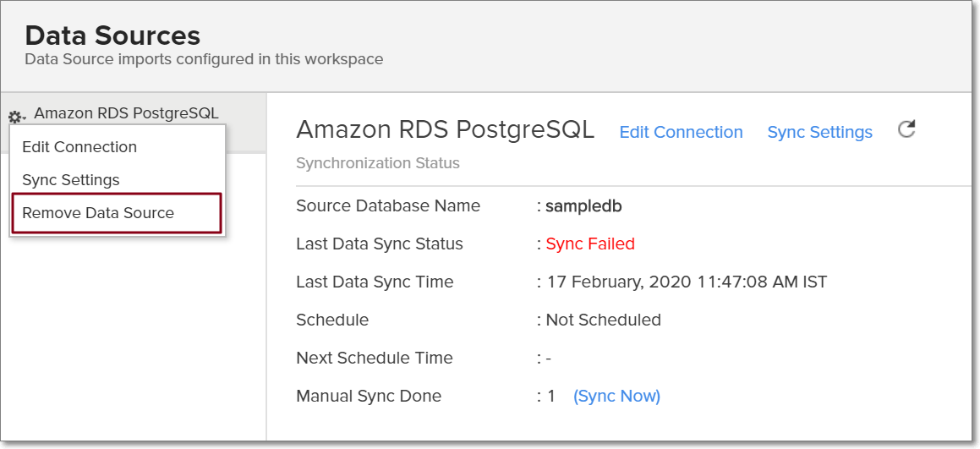Click the Data Sources page heading

112,36
